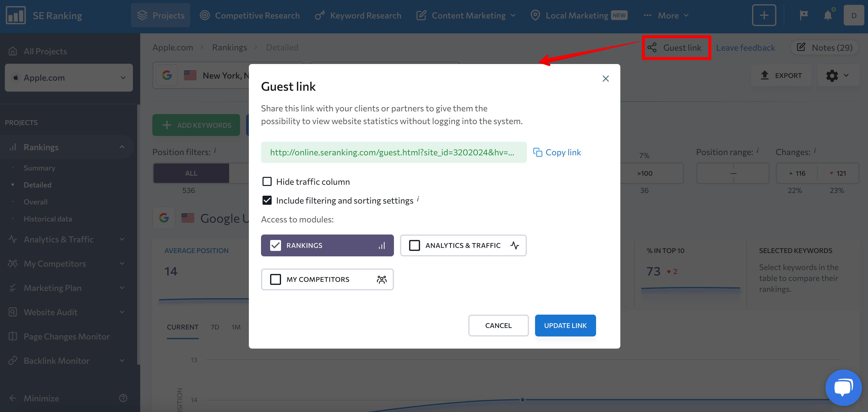Click the SE Ranking logo icon
This screenshot has width=868, height=412.
click(15, 15)
